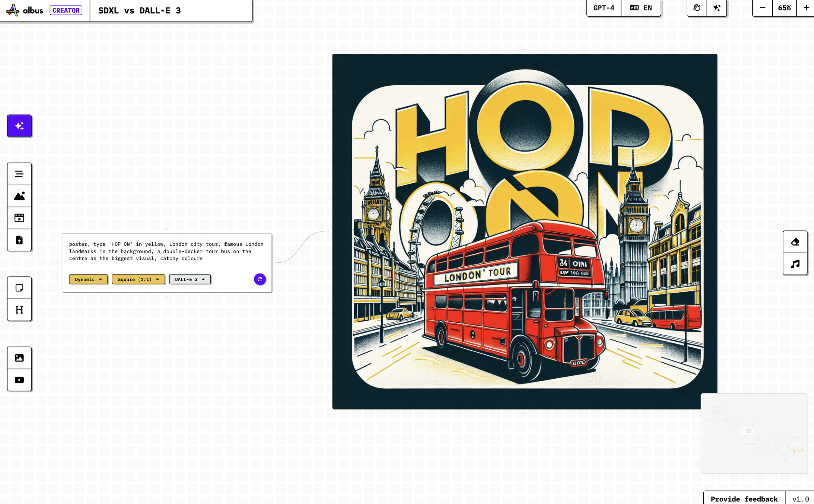
Task: Select the video clip block tool
Action: pyautogui.click(x=19, y=218)
